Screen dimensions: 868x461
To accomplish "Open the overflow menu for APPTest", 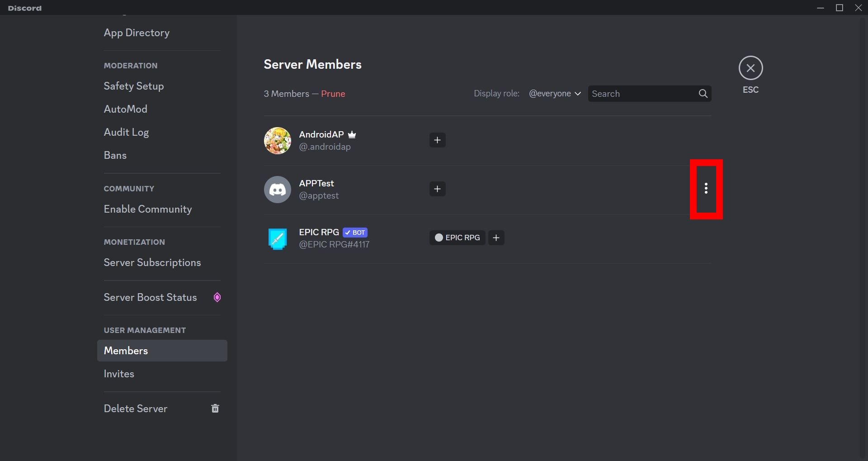I will (x=707, y=189).
